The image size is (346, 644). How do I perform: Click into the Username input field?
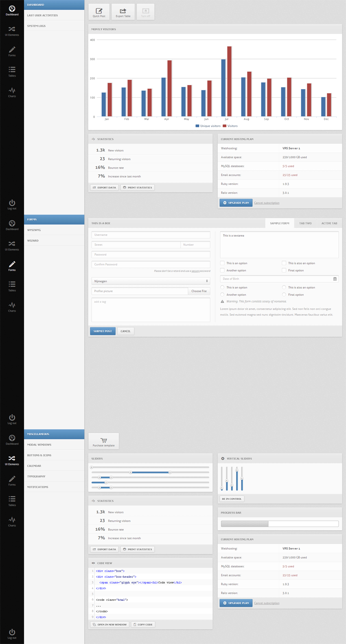pos(151,235)
